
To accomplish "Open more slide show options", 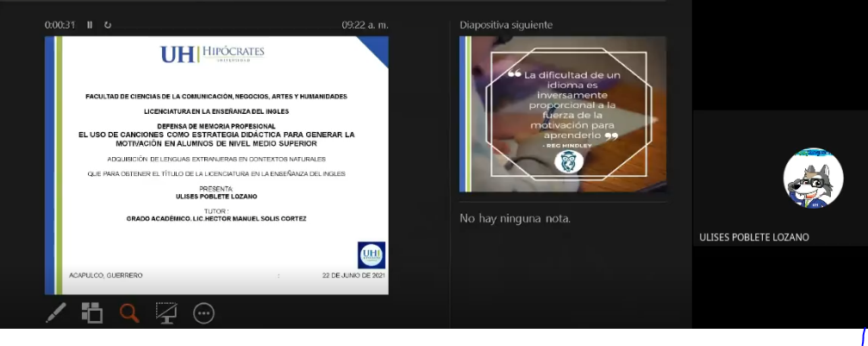I will tap(203, 313).
